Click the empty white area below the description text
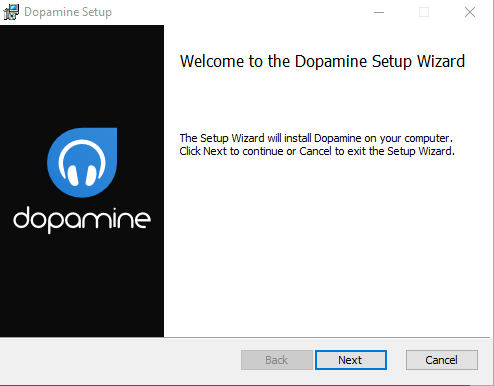The width and height of the screenshot is (494, 386). [328, 247]
